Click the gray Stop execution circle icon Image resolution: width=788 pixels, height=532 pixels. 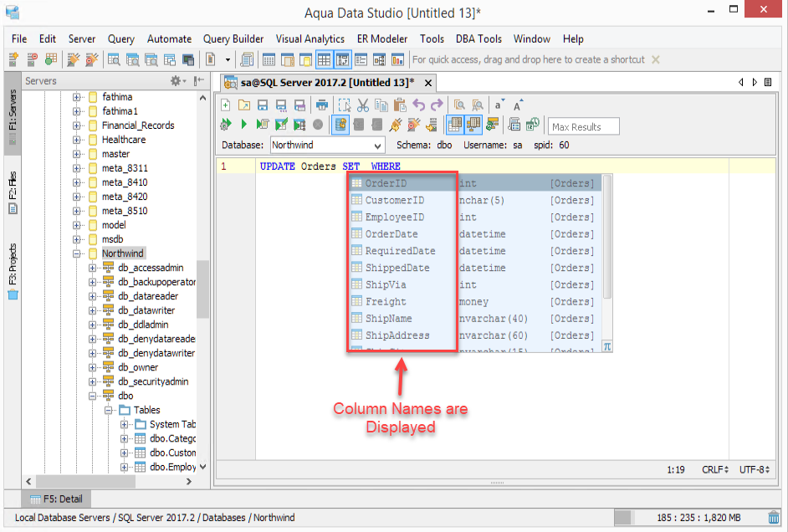point(318,124)
